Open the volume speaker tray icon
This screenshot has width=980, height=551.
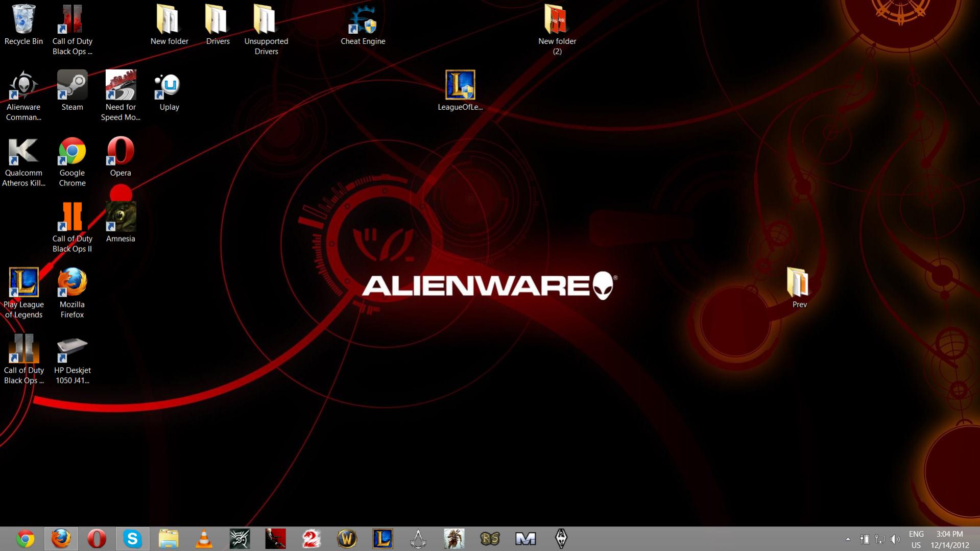tap(895, 539)
